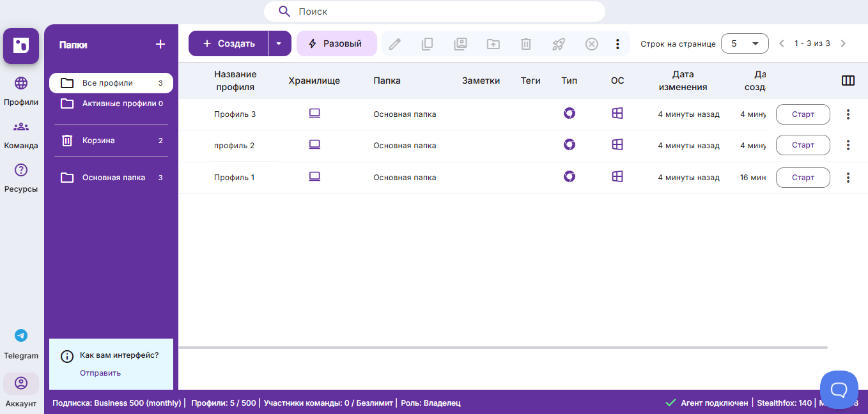Open the support chat bubble
Viewport: 868px width, 414px height.
(x=839, y=390)
